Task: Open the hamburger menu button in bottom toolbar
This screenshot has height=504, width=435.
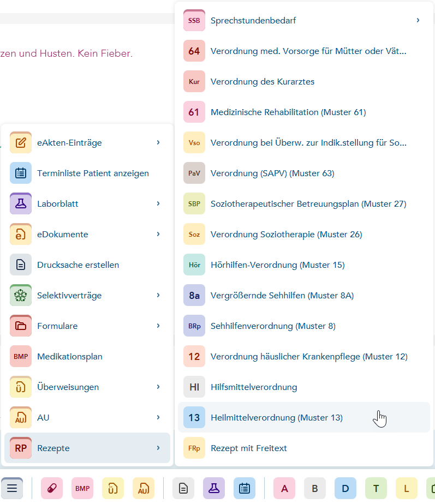Action: 12,488
